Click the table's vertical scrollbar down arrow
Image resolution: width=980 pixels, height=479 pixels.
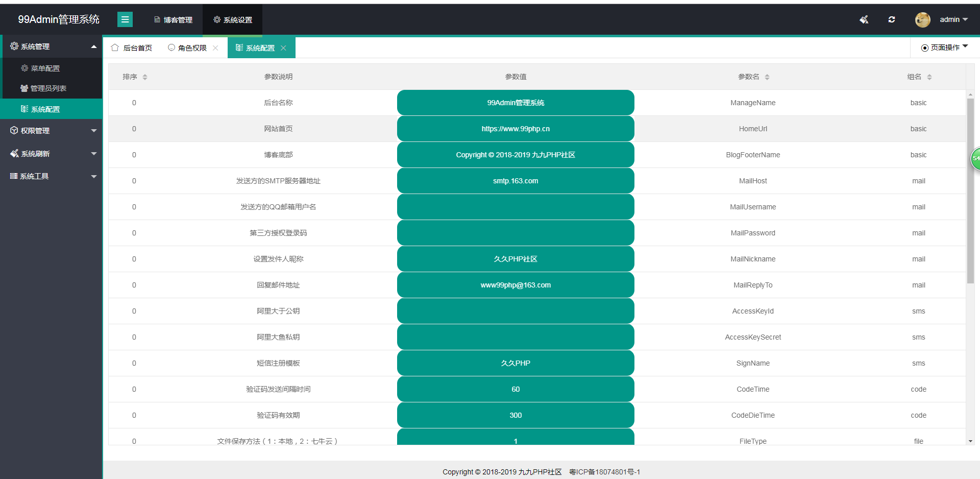(x=970, y=441)
